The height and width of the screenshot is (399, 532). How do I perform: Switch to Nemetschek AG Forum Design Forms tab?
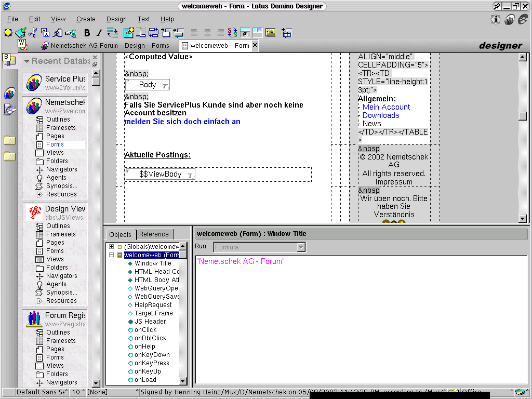[x=105, y=46]
